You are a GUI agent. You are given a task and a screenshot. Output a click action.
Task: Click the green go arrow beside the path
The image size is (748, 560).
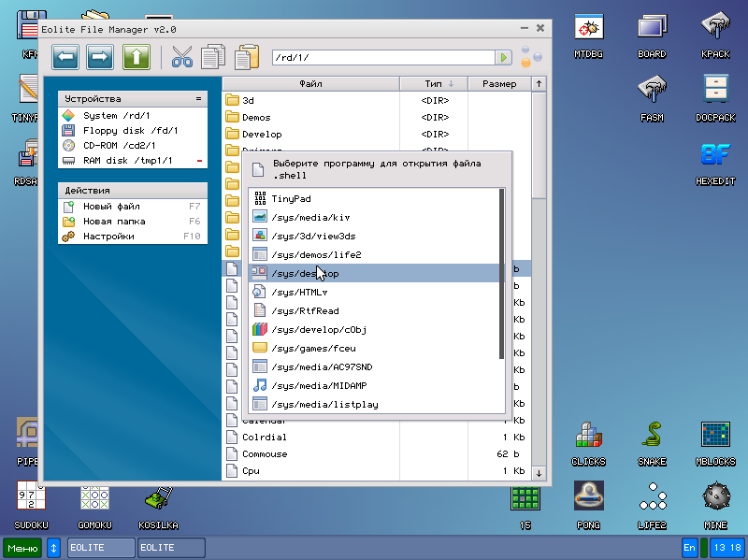(x=504, y=56)
